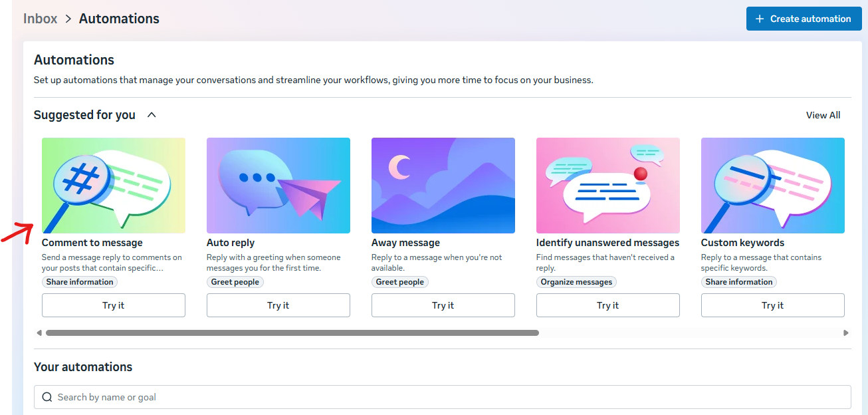The height and width of the screenshot is (415, 868).
Task: Click the Auto reply title
Action: tap(231, 243)
